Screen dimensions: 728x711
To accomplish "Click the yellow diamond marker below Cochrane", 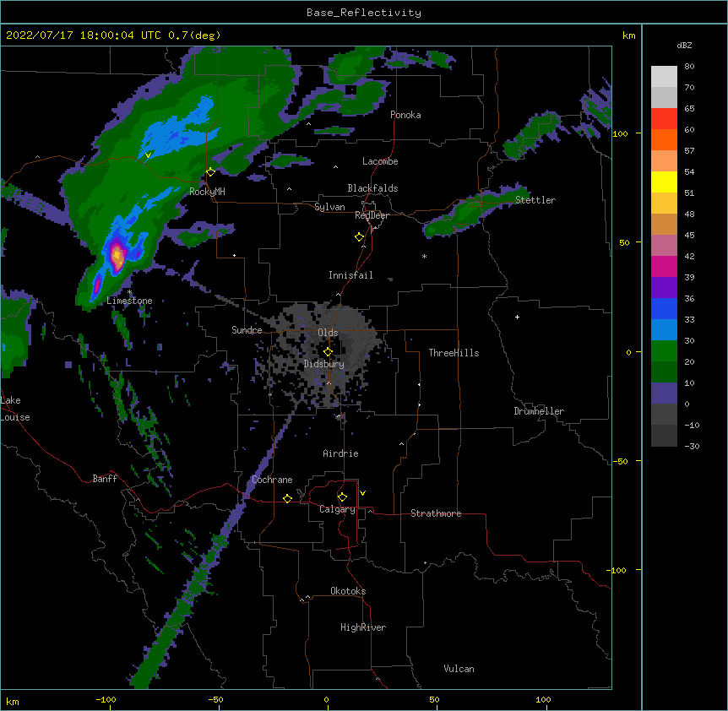I will (x=287, y=498).
